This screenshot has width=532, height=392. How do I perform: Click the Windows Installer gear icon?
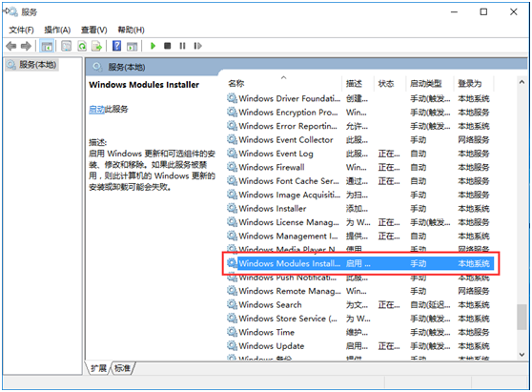232,208
